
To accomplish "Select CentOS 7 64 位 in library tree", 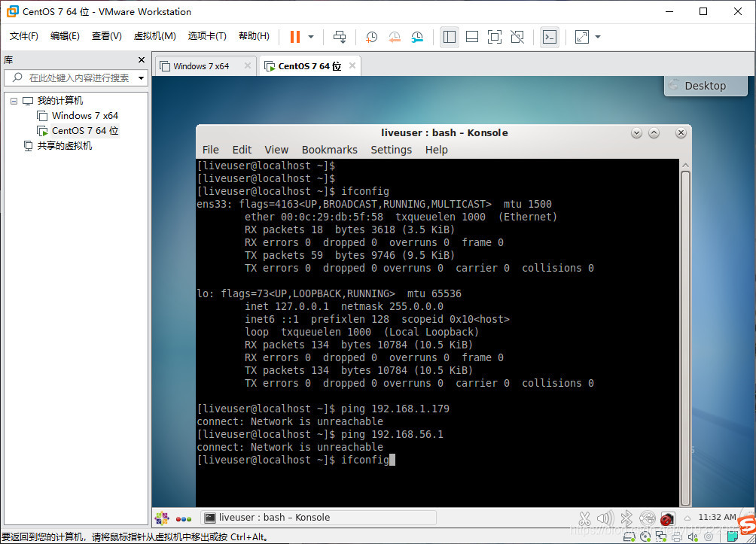I will click(85, 131).
